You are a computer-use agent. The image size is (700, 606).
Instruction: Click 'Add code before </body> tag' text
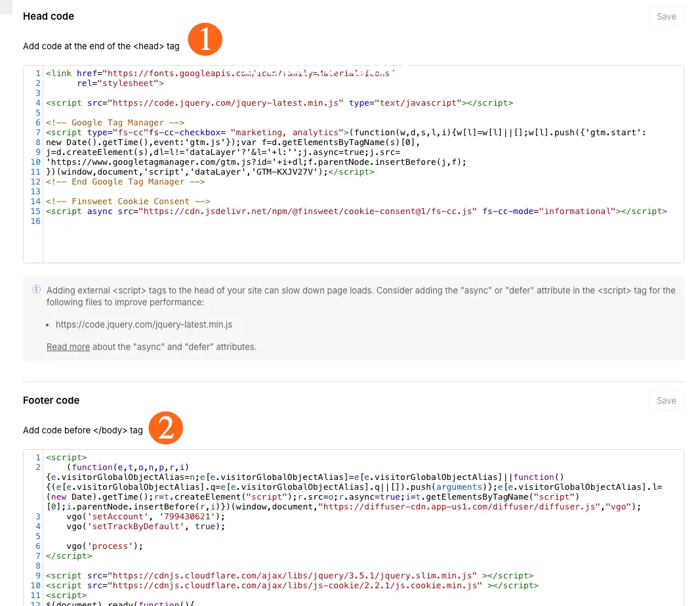[83, 430]
